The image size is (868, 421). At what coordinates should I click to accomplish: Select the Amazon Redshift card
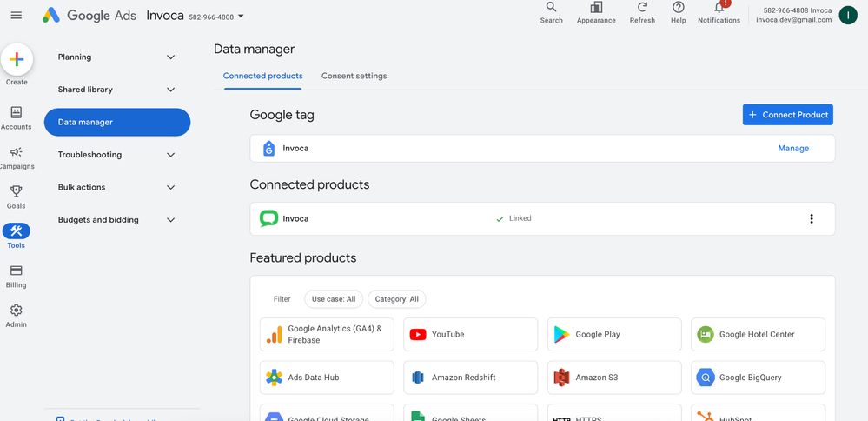pyautogui.click(x=471, y=378)
